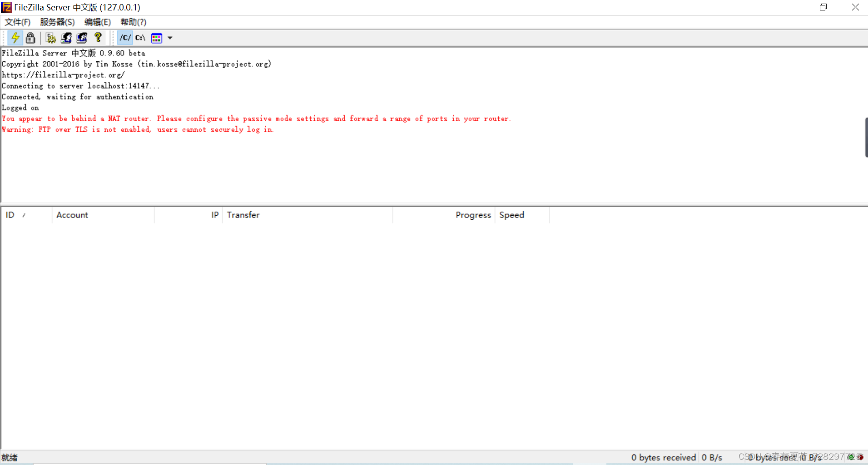Minimize the FileZilla Server window
This screenshot has height=465, width=868.
click(x=792, y=7)
